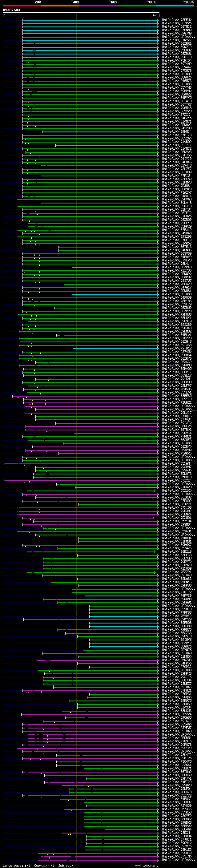Click the cyan alignment bar for UniRef100_B9HMI4
This screenshot has width=197, height=868.
tap(100, 132)
